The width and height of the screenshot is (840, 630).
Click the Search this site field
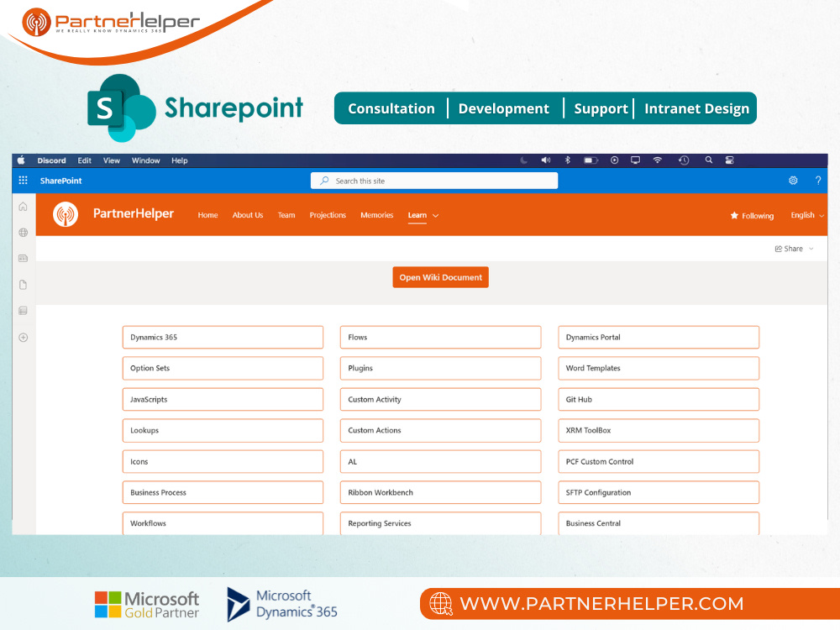click(x=434, y=181)
